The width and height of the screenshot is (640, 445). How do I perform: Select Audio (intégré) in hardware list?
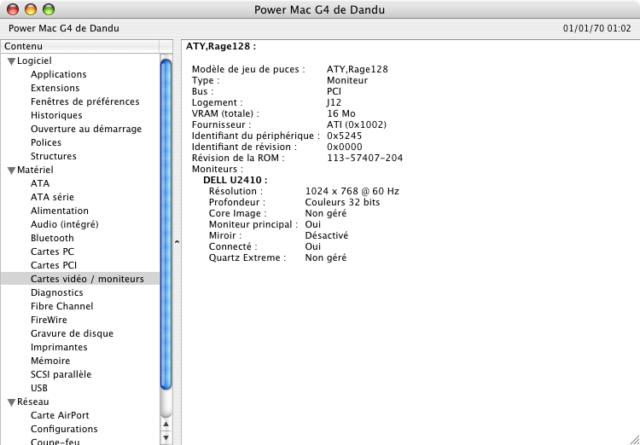(x=66, y=225)
